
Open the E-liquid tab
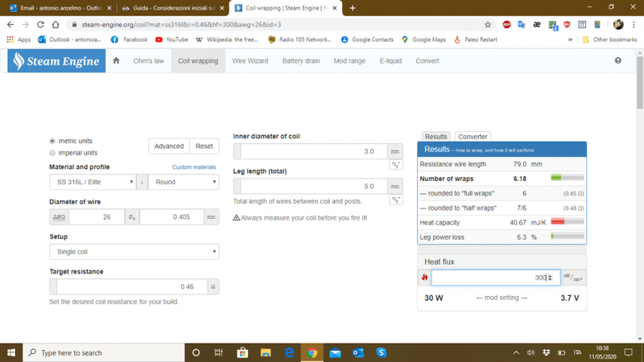tap(390, 61)
